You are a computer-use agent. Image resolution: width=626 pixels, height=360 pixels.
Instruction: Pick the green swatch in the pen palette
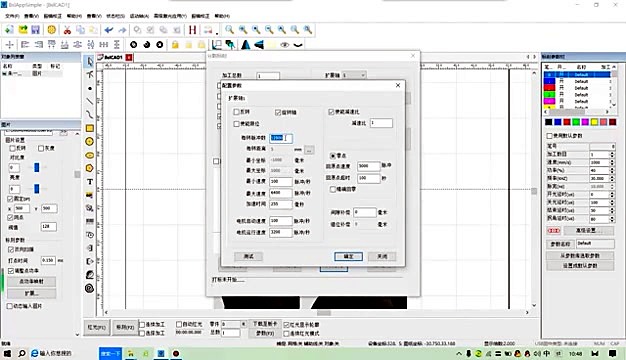[576, 122]
